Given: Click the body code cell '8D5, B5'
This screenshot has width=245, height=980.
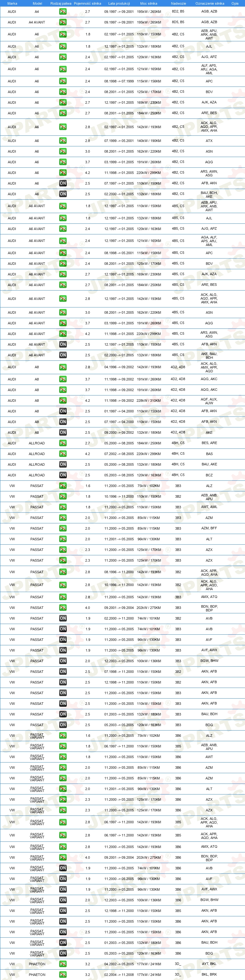Looking at the screenshot, I should coord(178,22).
